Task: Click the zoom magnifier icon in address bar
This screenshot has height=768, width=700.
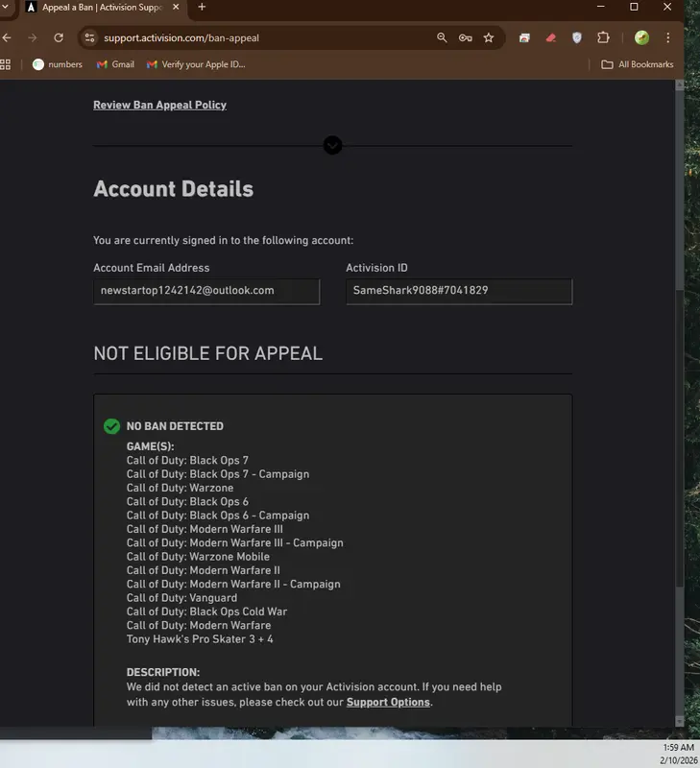Action: pyautogui.click(x=442, y=37)
